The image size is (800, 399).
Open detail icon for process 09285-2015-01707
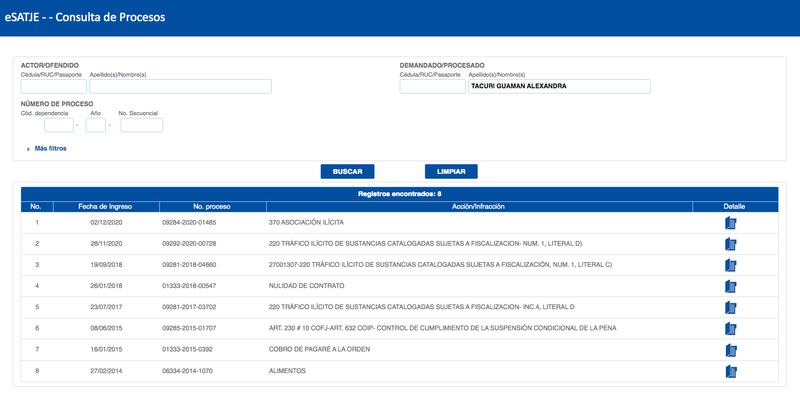[731, 329]
